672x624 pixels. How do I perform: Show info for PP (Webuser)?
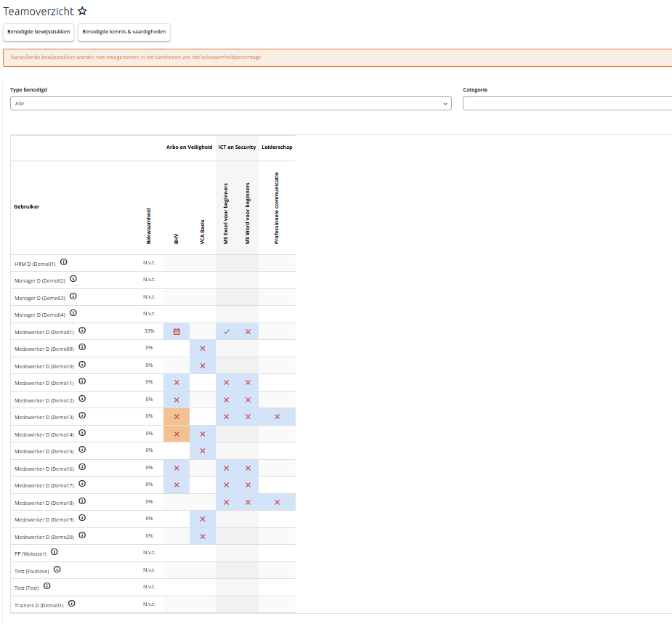point(54,552)
